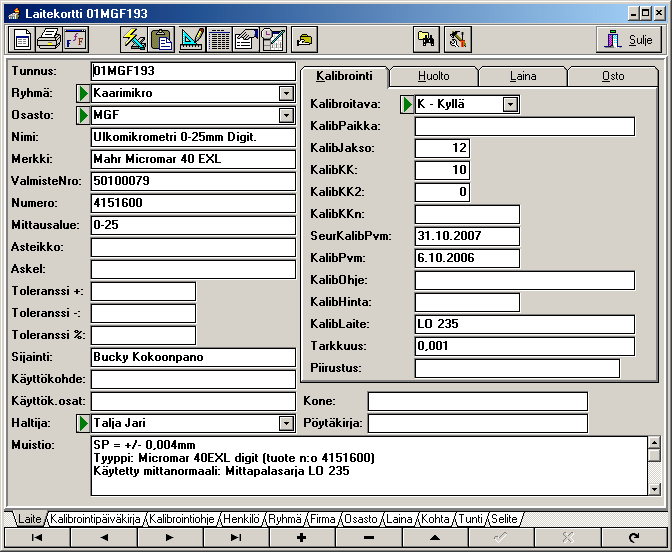The width and height of the screenshot is (672, 552).
Task: Click the Toleranssi + input field
Action: click(143, 291)
